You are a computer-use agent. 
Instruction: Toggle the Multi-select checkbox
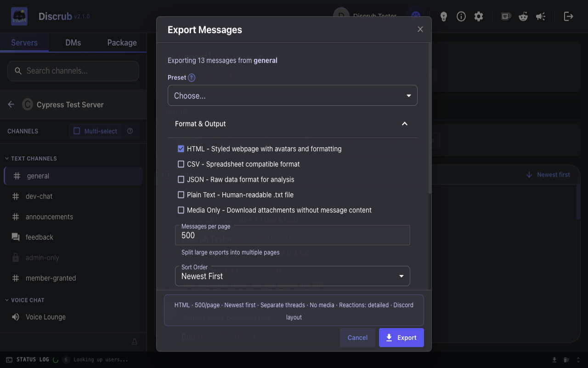click(77, 131)
